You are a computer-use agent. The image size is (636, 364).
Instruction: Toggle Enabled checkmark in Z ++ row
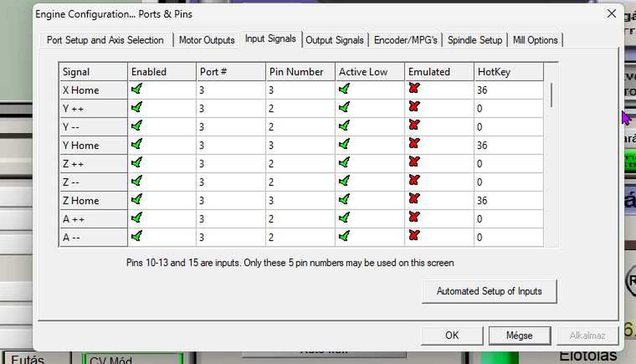coord(137,163)
